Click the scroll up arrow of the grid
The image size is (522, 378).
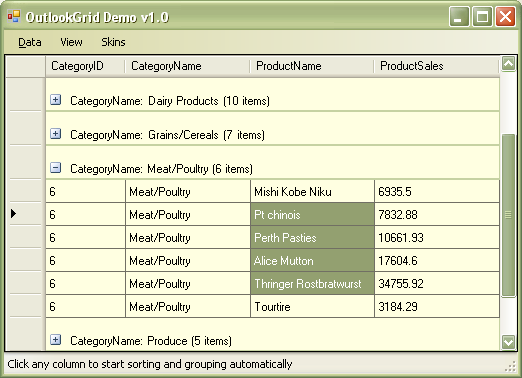coord(508,63)
